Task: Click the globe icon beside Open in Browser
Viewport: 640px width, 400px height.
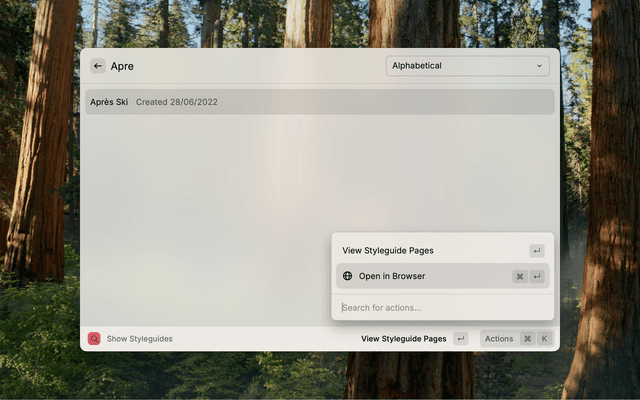Action: coord(348,276)
